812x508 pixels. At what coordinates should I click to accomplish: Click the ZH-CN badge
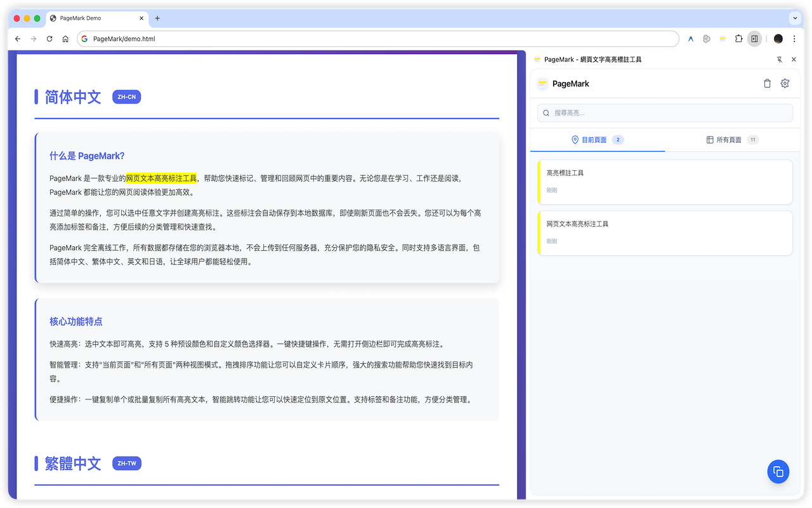126,97
